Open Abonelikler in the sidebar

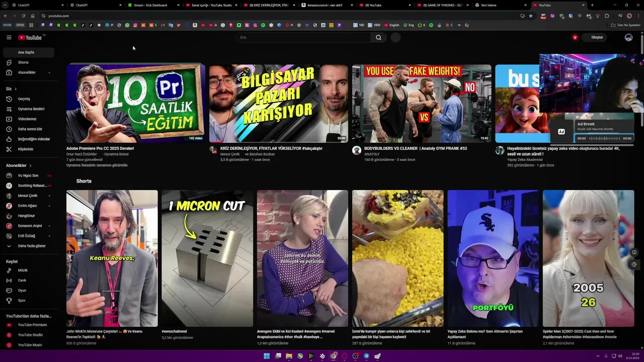click(x=28, y=72)
